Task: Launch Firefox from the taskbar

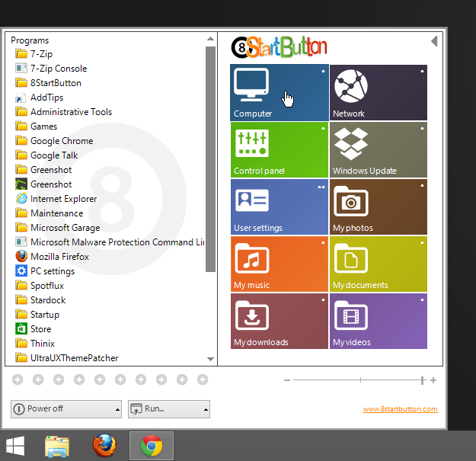Action: coord(104,446)
